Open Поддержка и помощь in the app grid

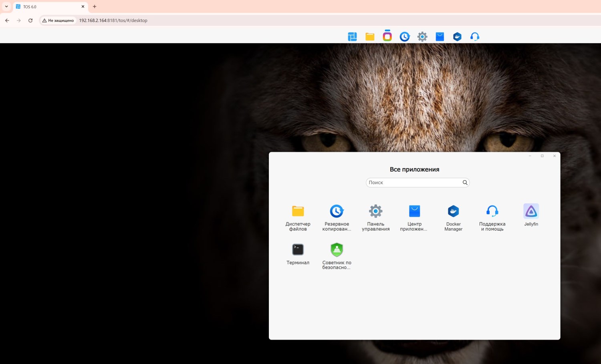(492, 211)
